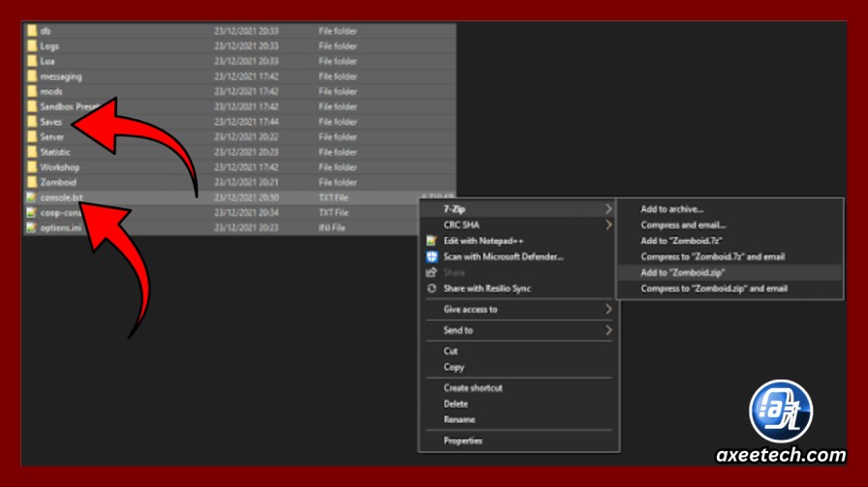Click the 23/12/2021 17:44 date cell

point(246,122)
